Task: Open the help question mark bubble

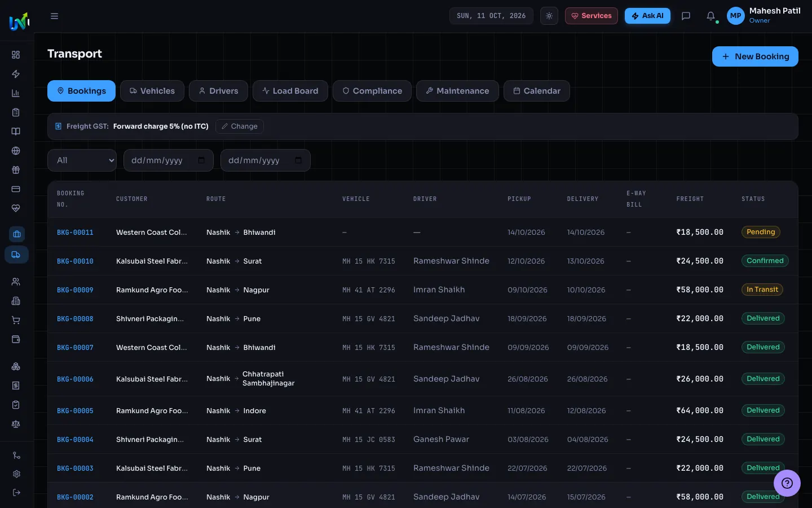Action: pos(787,483)
